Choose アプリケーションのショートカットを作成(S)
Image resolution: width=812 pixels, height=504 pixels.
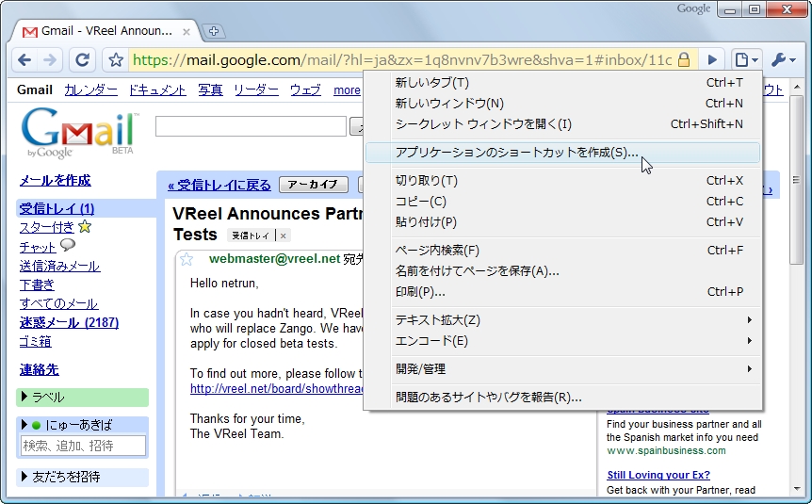click(562, 153)
